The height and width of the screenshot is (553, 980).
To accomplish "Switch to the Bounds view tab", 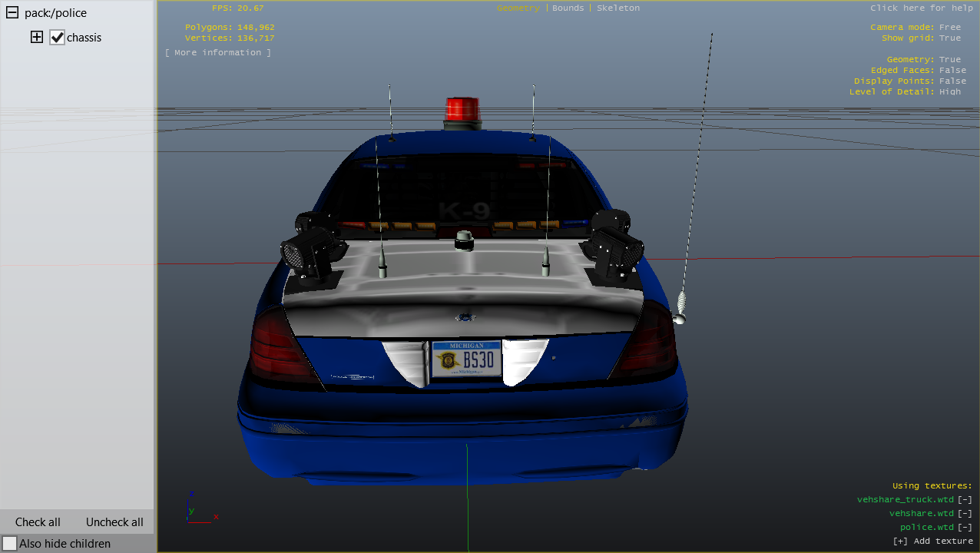I will [568, 8].
